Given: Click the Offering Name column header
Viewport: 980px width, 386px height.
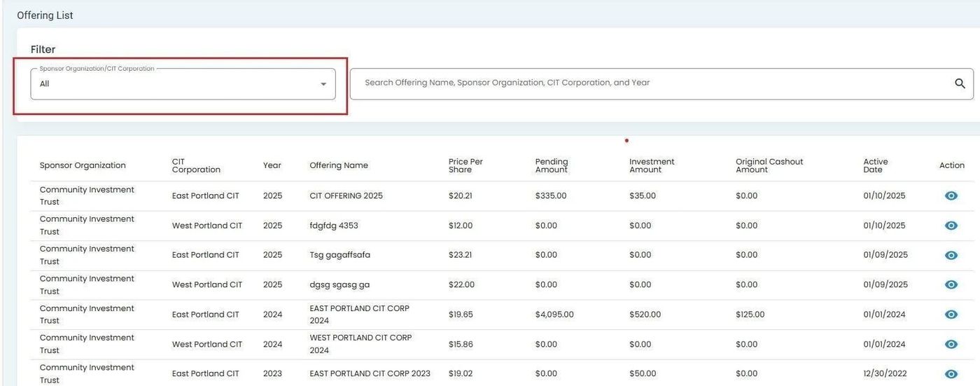Looking at the screenshot, I should coord(339,166).
